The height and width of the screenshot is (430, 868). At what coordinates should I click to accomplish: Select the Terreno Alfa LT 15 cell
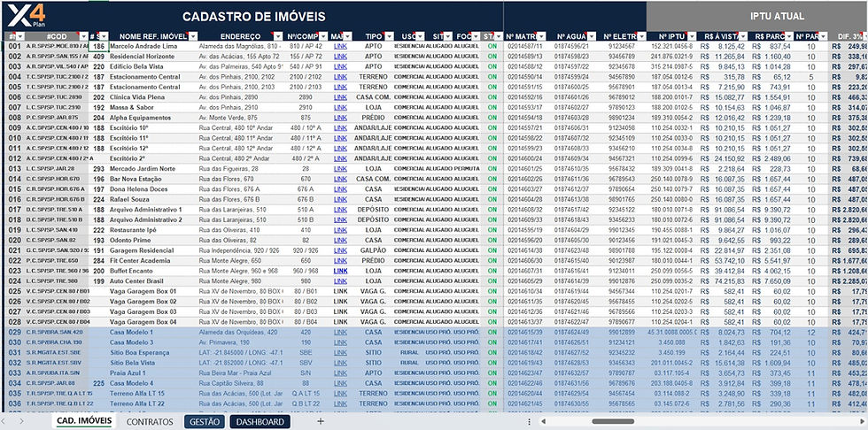click(152, 394)
